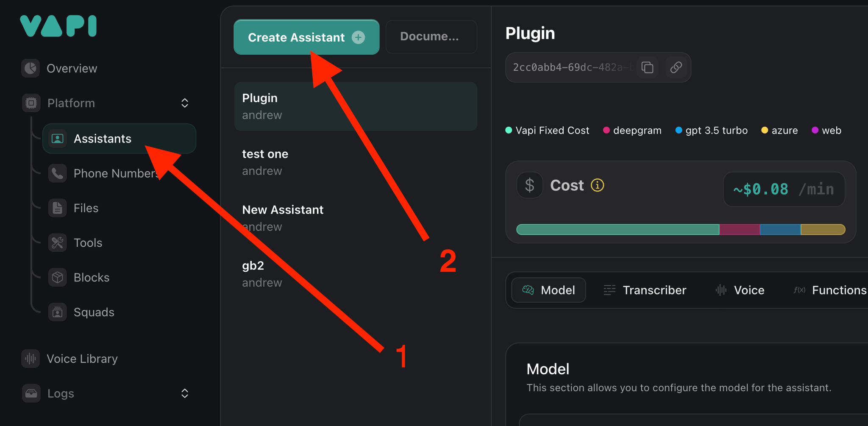
Task: Click the dollar sign Cost icon
Action: coord(530,185)
